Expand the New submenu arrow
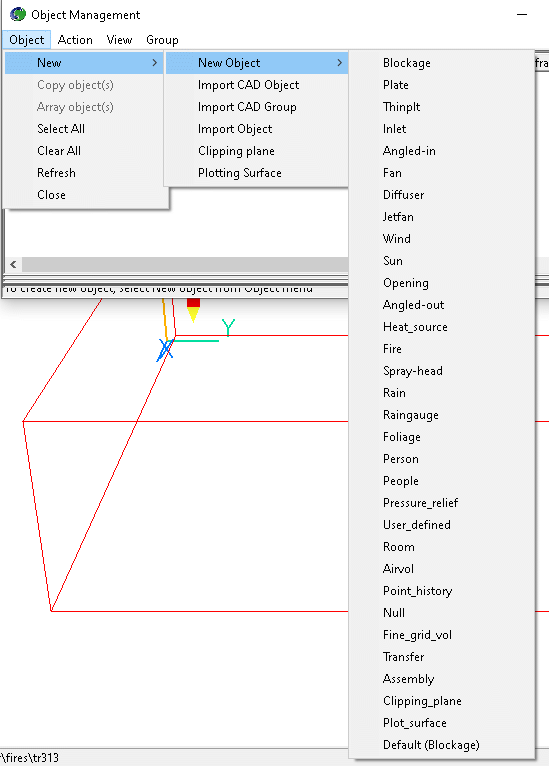 click(x=154, y=63)
